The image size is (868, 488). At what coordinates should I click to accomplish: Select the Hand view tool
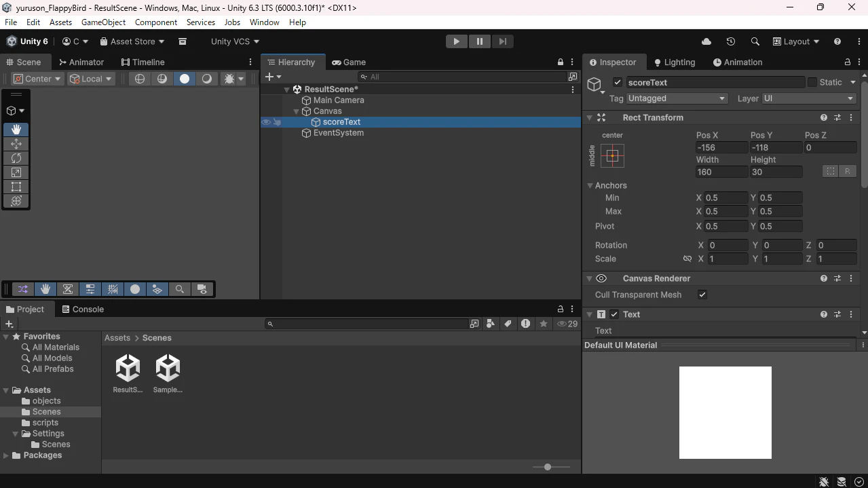tap(16, 129)
